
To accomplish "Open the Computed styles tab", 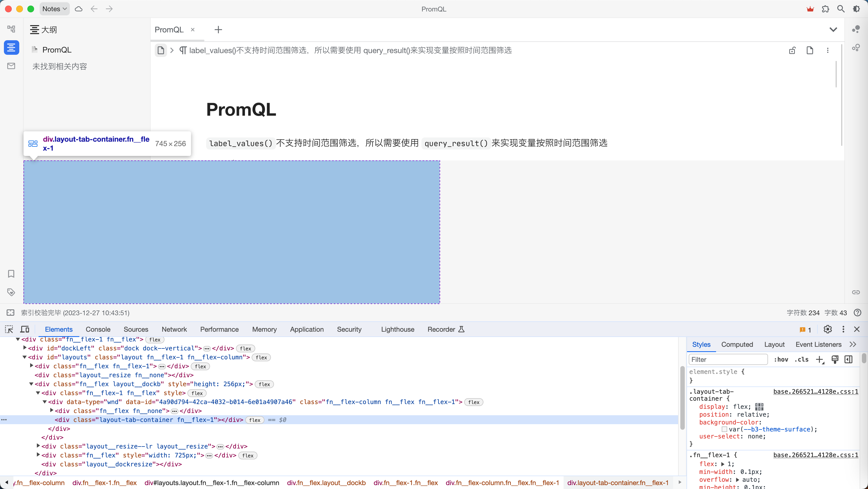I will click(x=737, y=344).
